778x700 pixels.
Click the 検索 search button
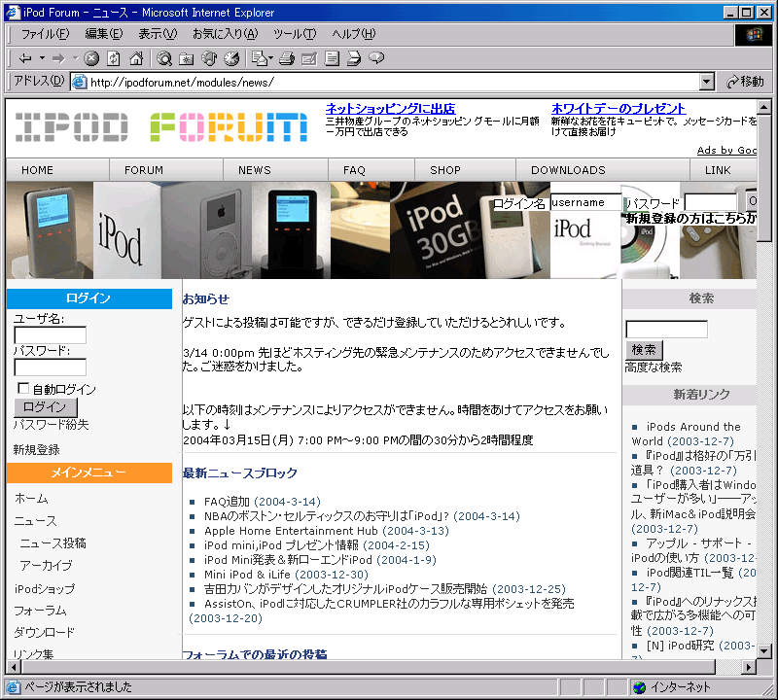point(644,350)
